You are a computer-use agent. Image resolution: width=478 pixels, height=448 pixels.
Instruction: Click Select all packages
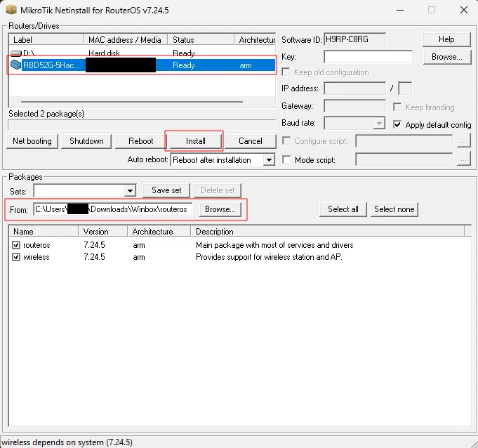tap(343, 209)
